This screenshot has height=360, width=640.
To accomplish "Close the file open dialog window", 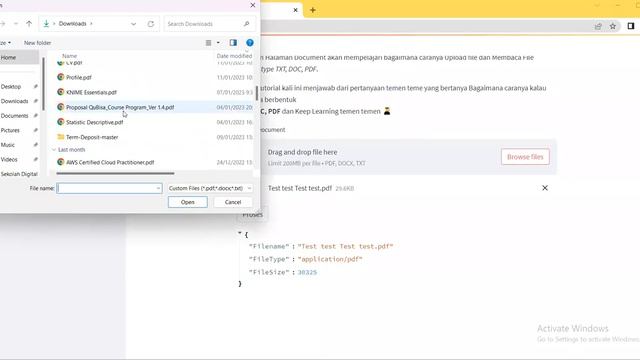I will [x=253, y=5].
